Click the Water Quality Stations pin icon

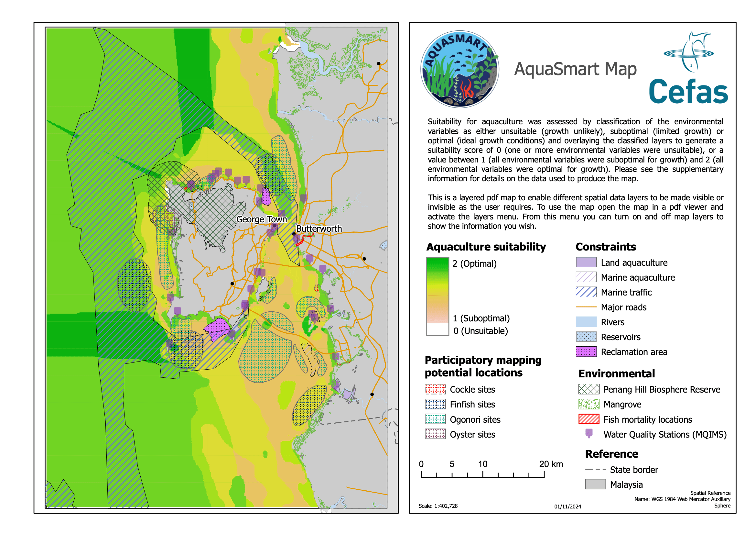(x=589, y=434)
